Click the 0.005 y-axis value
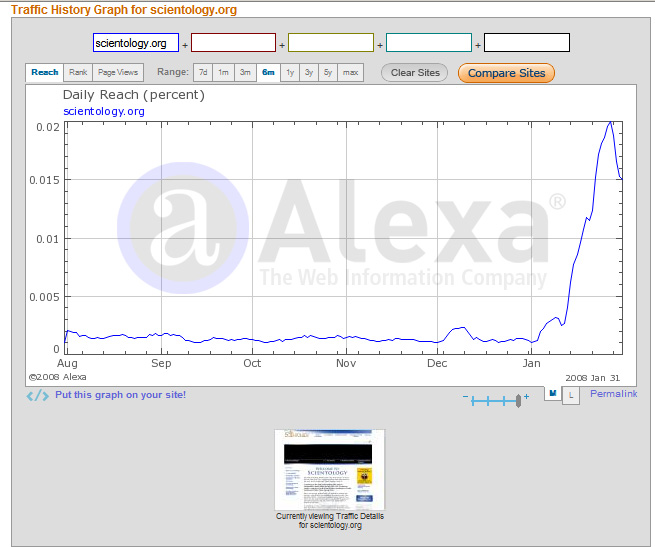The height and width of the screenshot is (547, 655). [44, 297]
